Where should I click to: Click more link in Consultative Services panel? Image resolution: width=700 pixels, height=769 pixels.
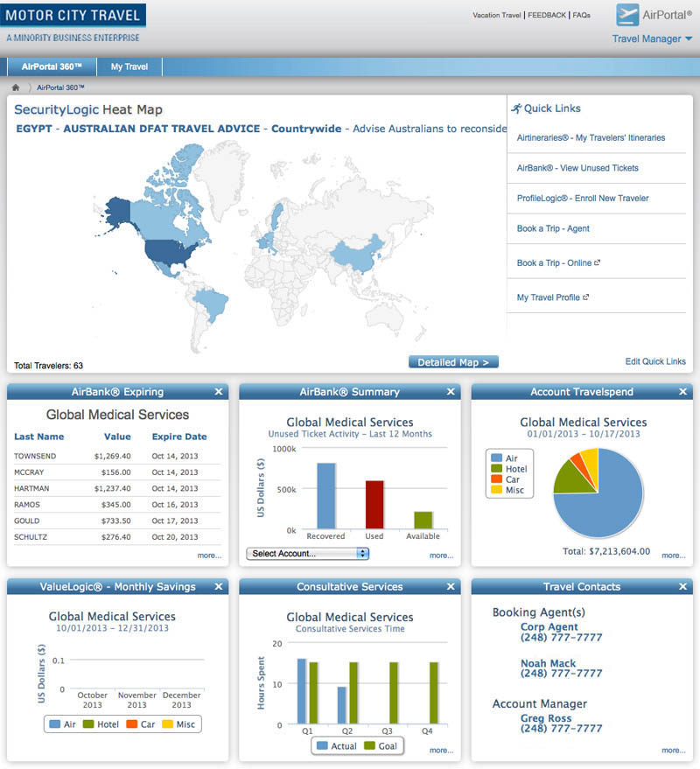[x=441, y=751]
